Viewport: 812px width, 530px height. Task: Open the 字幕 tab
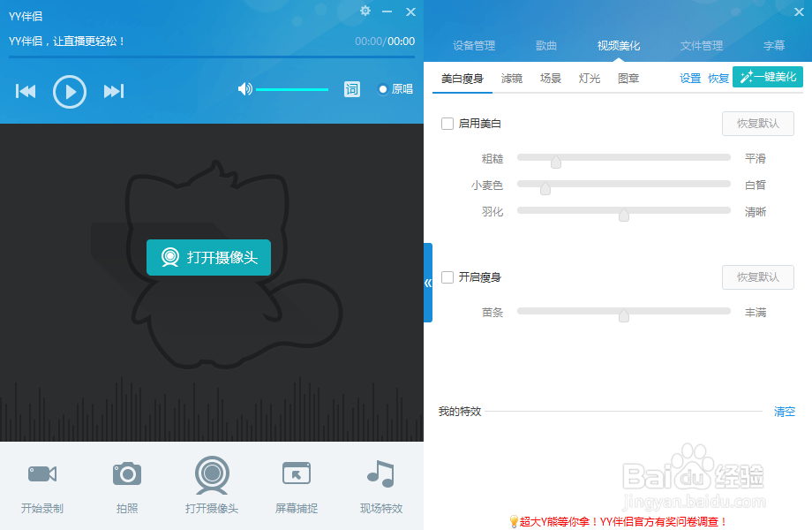tap(774, 46)
